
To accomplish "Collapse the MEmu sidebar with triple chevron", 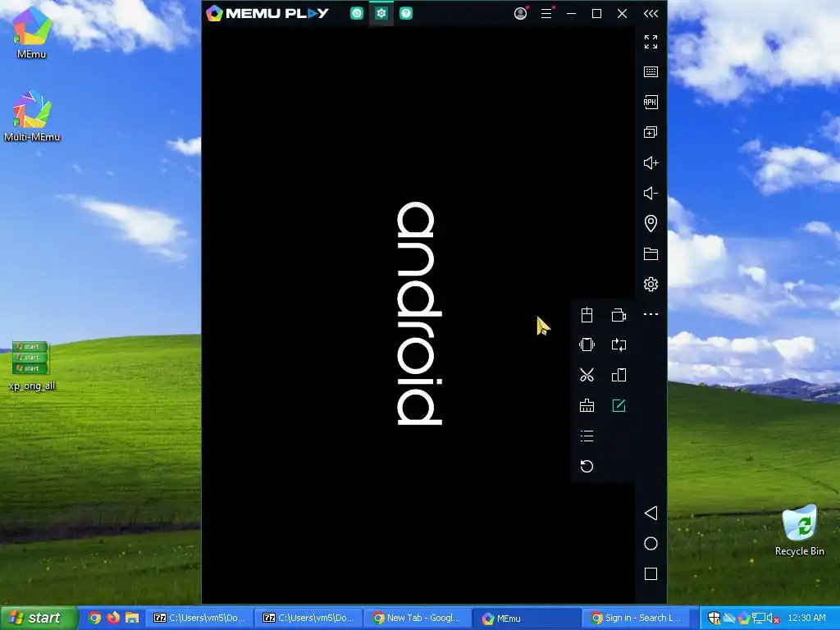I will (651, 13).
